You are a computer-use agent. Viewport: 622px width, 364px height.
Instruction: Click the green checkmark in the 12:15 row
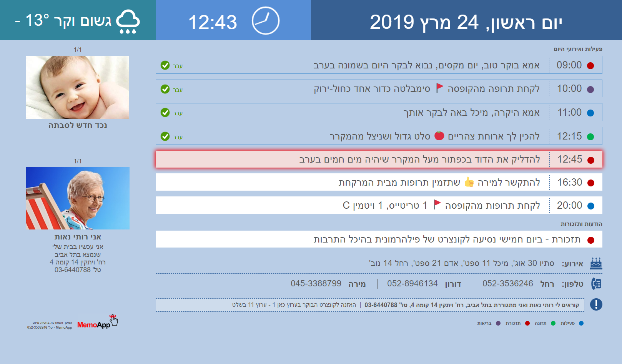click(x=165, y=136)
